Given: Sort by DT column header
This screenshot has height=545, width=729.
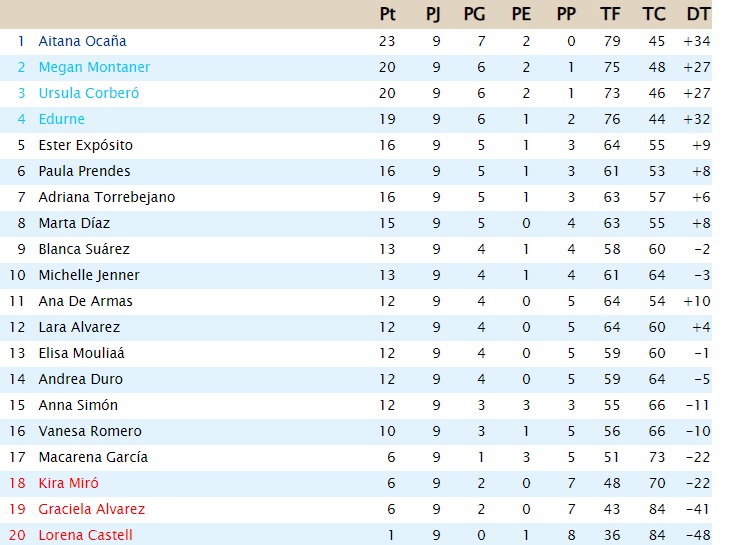Looking at the screenshot, I should coord(698,14).
